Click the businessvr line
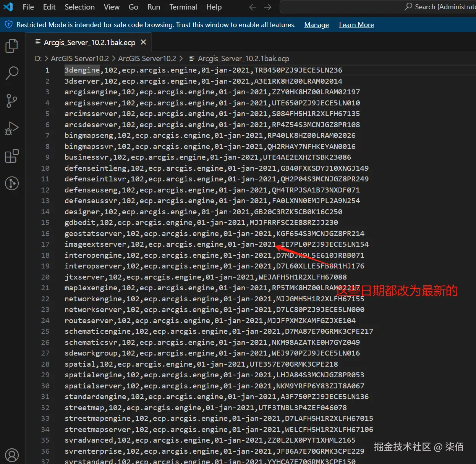Screen dimensions: 476x464 208,157
